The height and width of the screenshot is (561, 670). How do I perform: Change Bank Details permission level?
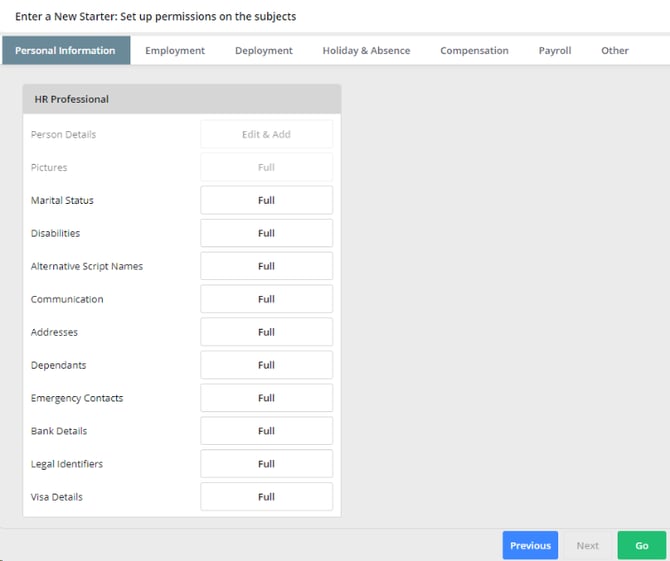266,431
